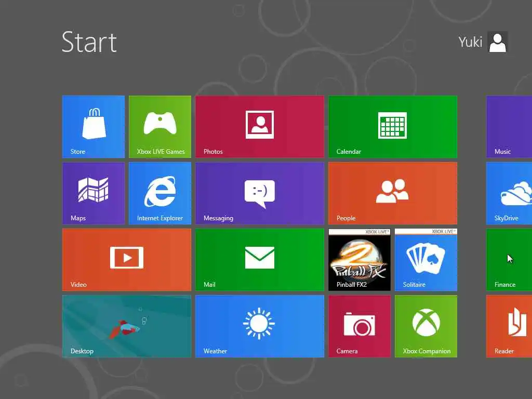The width and height of the screenshot is (532, 399).
Task: Start Internet Explorer from its tile
Action: click(160, 193)
